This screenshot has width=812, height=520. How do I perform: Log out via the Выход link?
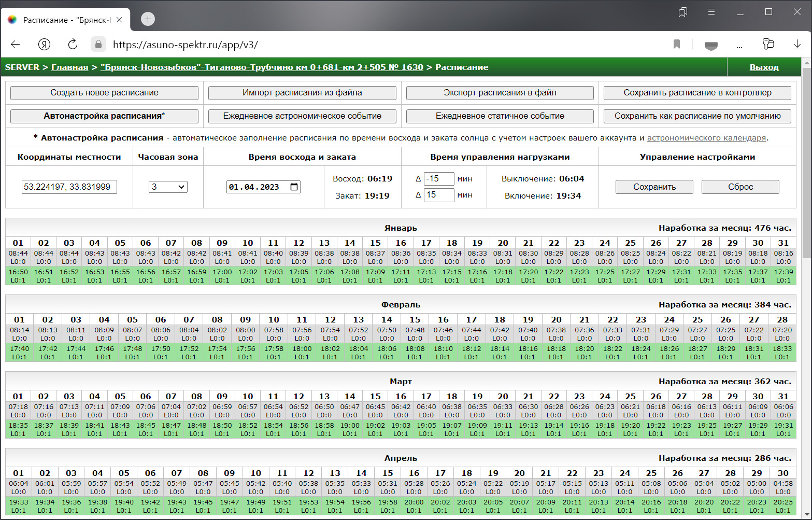click(x=764, y=67)
